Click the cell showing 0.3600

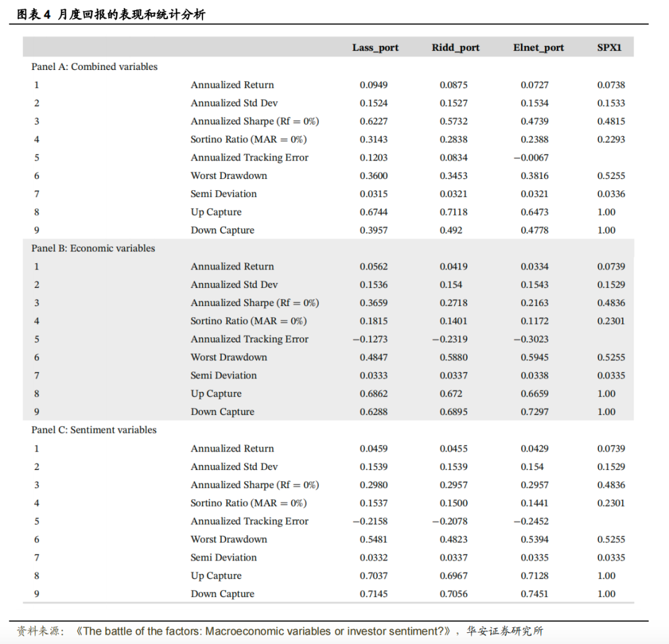[x=374, y=176]
